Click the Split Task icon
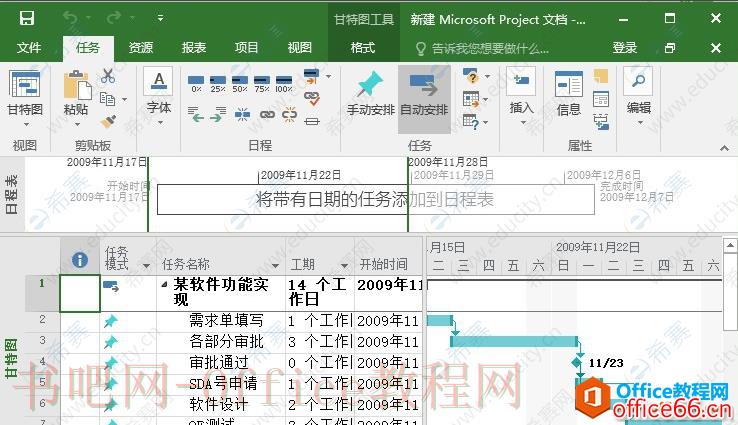Viewport: 738px width, 425px height. [x=242, y=114]
